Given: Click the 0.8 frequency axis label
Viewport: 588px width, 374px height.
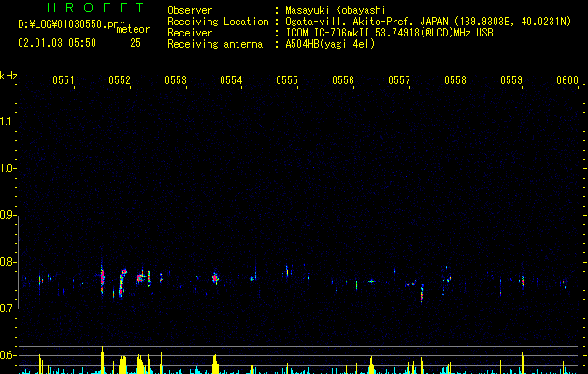Looking at the screenshot, I should [7, 262].
